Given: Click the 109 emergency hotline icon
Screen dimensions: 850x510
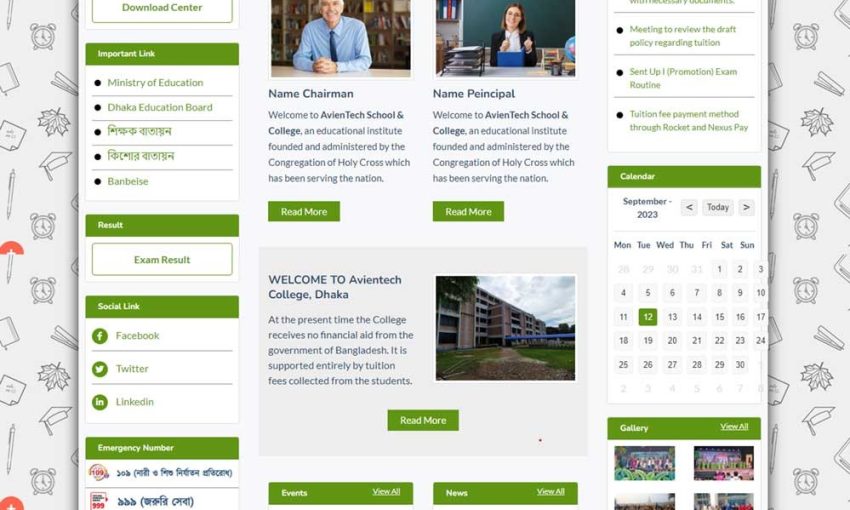Looking at the screenshot, I should click(x=99, y=473).
